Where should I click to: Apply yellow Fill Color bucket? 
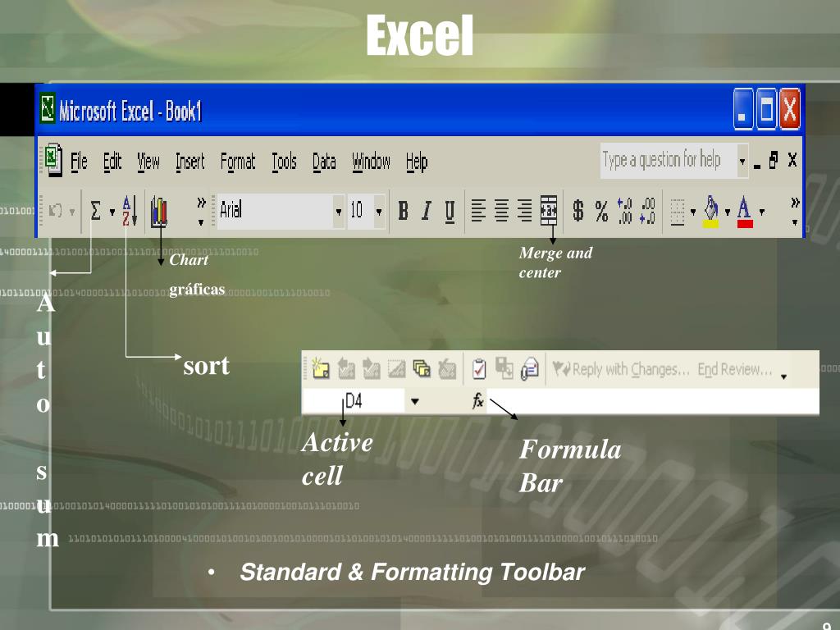(x=711, y=211)
